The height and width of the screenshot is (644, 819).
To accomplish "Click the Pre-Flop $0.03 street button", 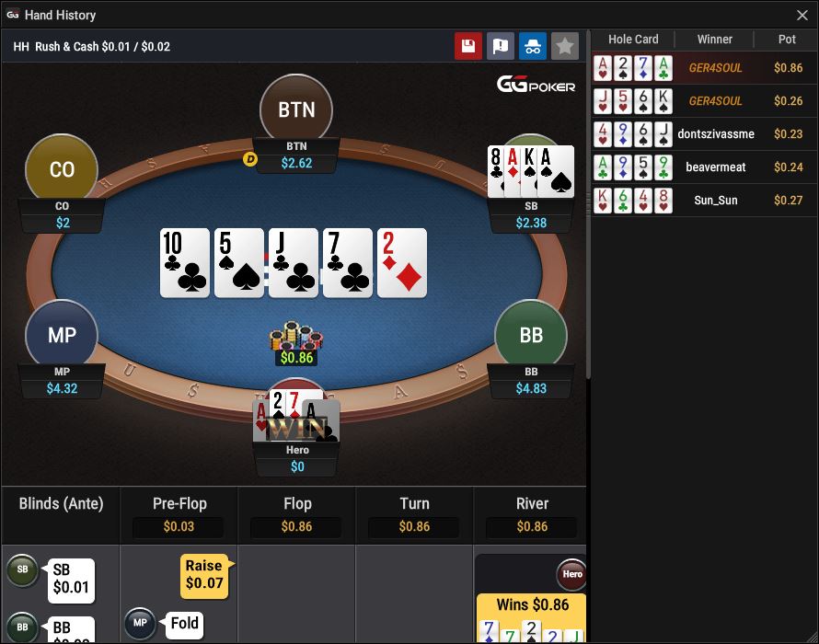I will tap(179, 514).
